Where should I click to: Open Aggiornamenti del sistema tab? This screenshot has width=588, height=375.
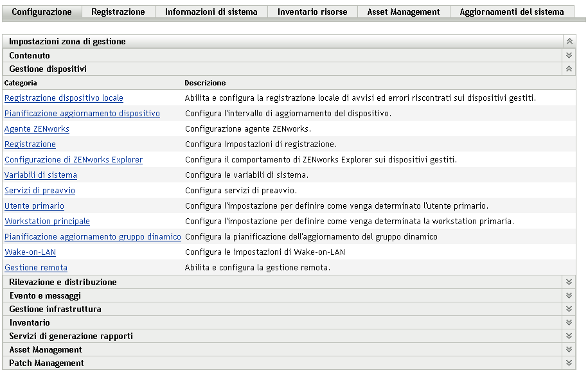coord(512,12)
